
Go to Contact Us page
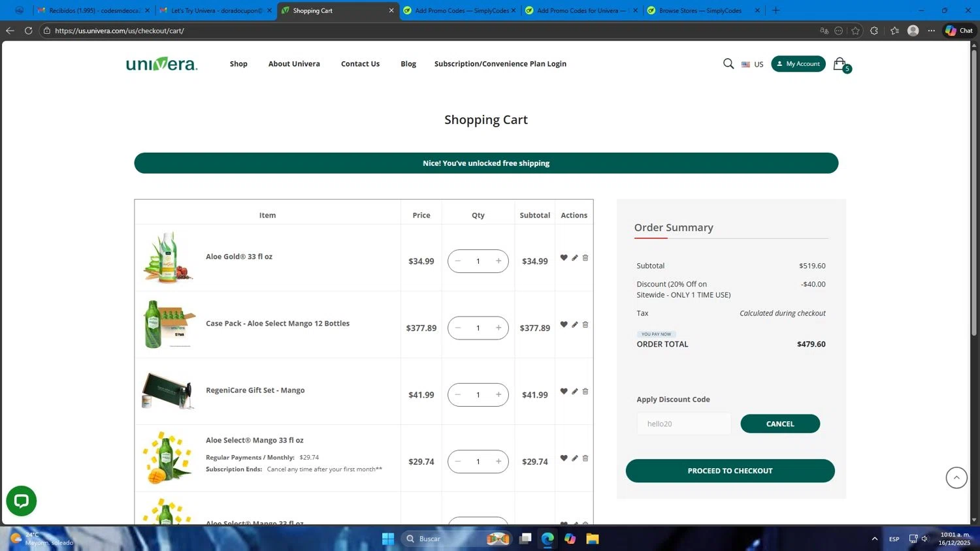(360, 64)
